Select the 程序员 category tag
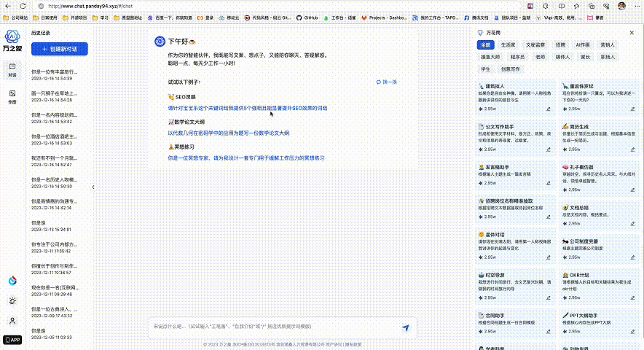 coord(517,57)
